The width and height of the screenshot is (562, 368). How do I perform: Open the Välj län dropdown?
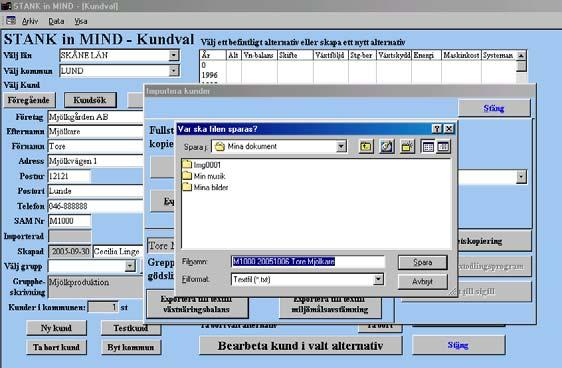(173, 55)
